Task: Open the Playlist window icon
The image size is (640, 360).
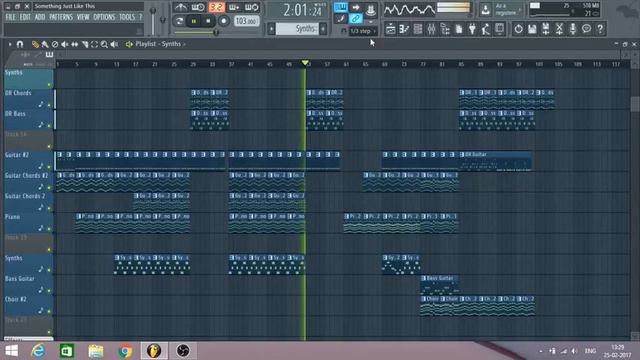Action: [x=391, y=29]
